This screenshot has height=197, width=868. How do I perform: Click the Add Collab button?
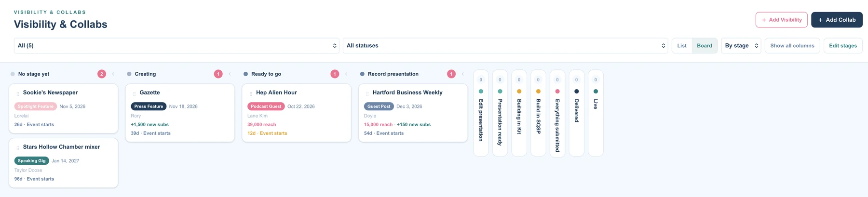click(837, 20)
